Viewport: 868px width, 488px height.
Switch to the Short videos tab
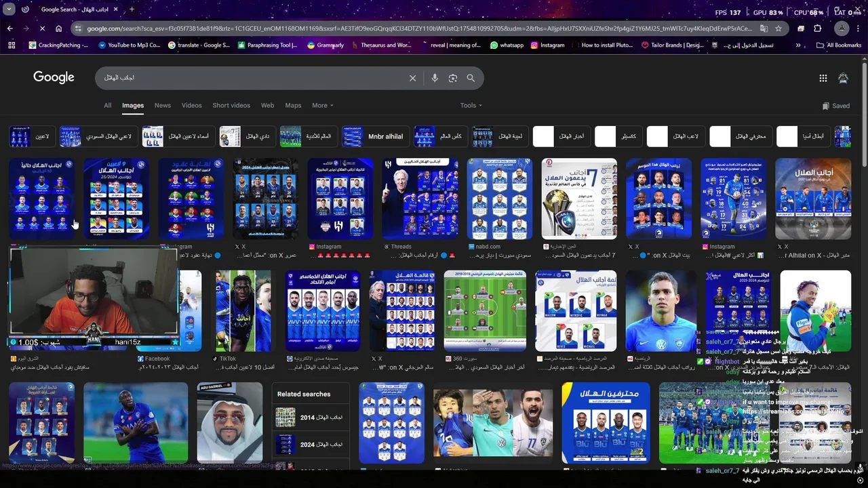point(231,105)
